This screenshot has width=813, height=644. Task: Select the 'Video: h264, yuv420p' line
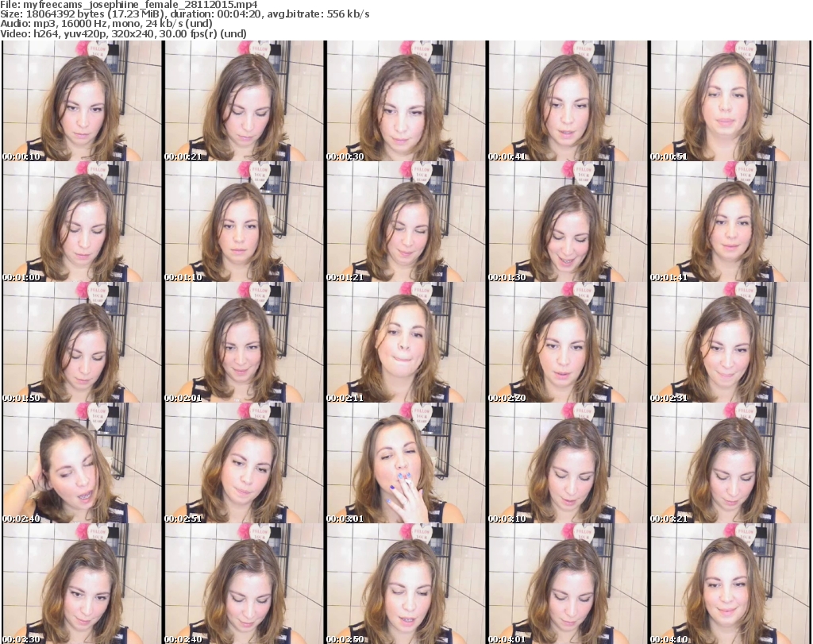pos(123,34)
